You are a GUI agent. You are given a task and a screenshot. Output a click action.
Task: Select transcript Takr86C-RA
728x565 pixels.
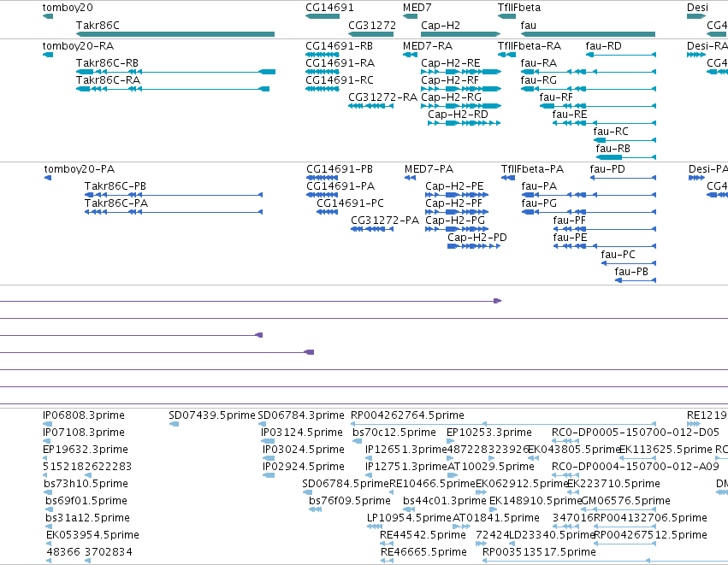173,89
